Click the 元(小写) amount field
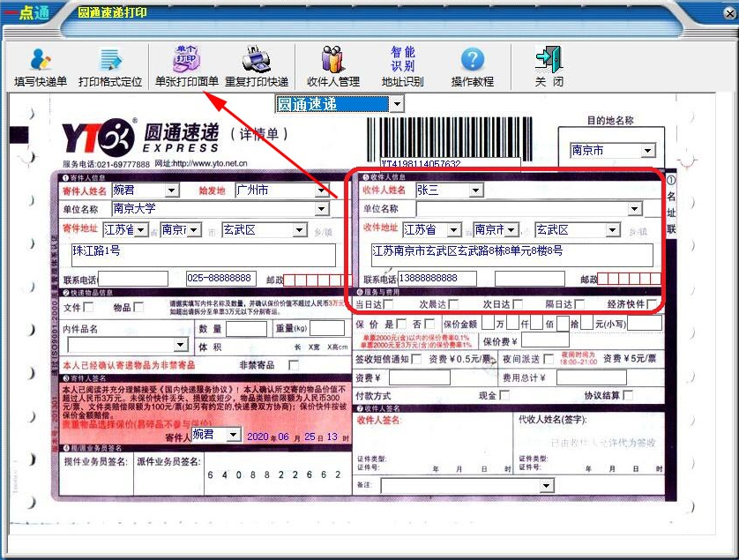This screenshot has width=739, height=560. point(645,324)
